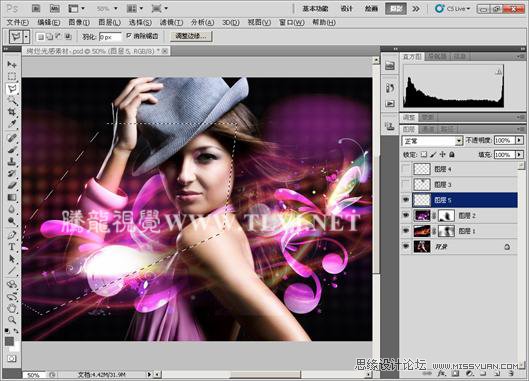The image size is (529, 381).
Task: Open the 图层(L) menu
Action: [x=109, y=23]
